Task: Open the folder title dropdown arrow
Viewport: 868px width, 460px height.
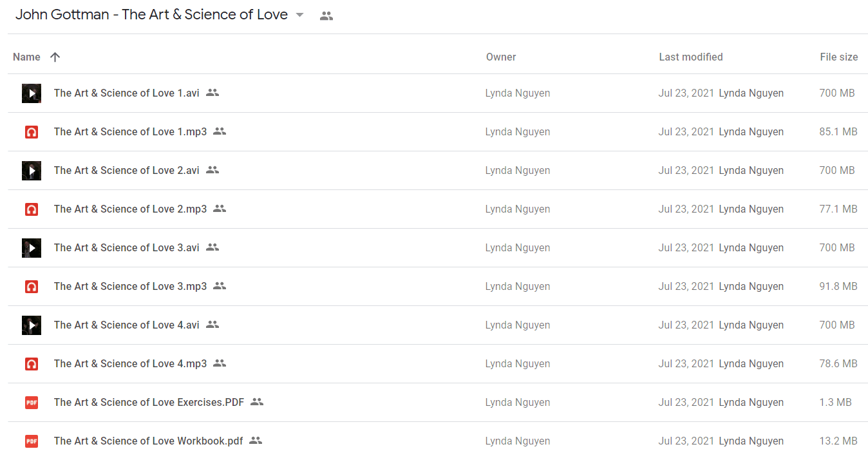Action: click(x=299, y=15)
